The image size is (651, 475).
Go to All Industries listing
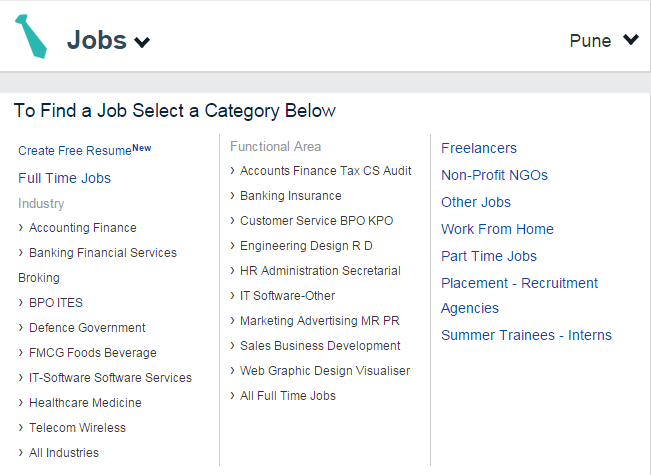(64, 453)
